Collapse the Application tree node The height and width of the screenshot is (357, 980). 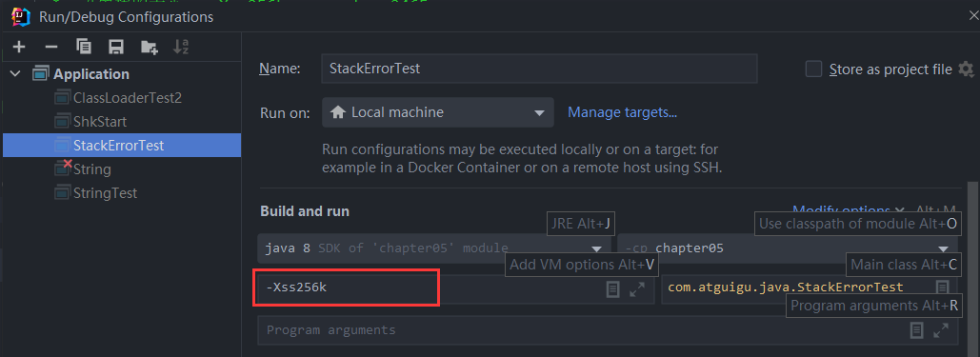coord(16,73)
